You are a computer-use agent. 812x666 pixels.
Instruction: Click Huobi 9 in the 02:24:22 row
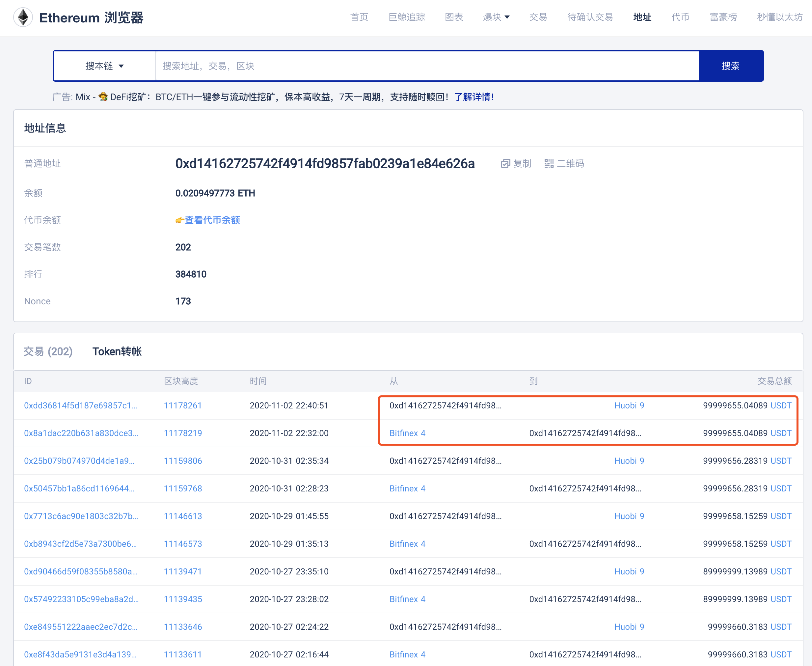[629, 626]
